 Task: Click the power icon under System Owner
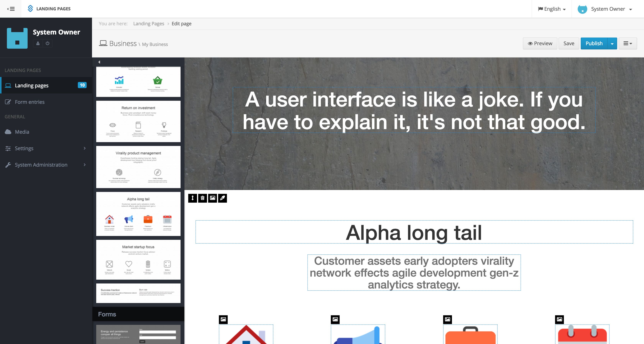click(48, 43)
